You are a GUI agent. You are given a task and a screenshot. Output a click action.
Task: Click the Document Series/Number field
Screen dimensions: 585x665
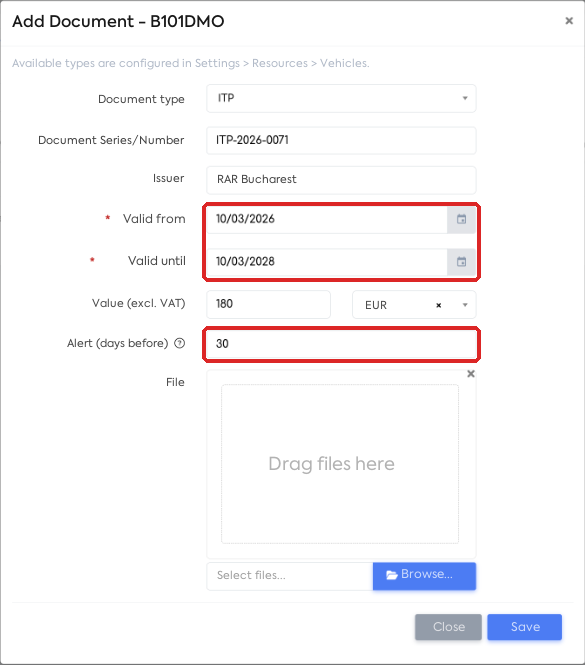point(341,140)
